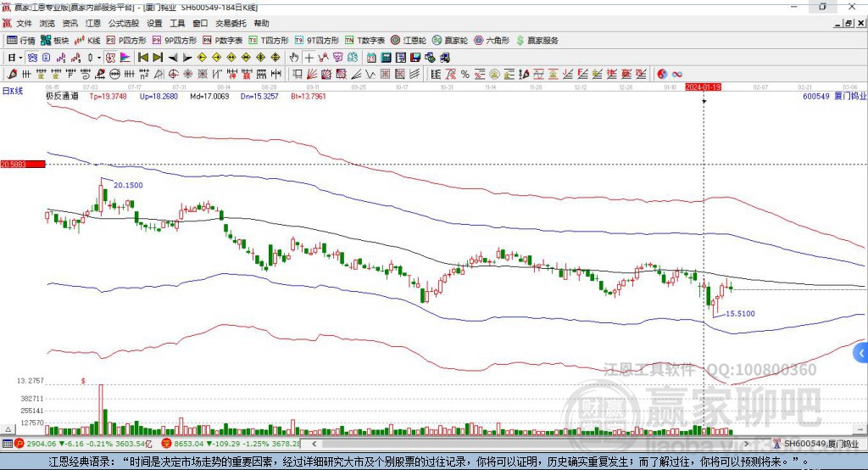
Task: Click the Tp=19.3748 value
Action: pyautogui.click(x=108, y=96)
